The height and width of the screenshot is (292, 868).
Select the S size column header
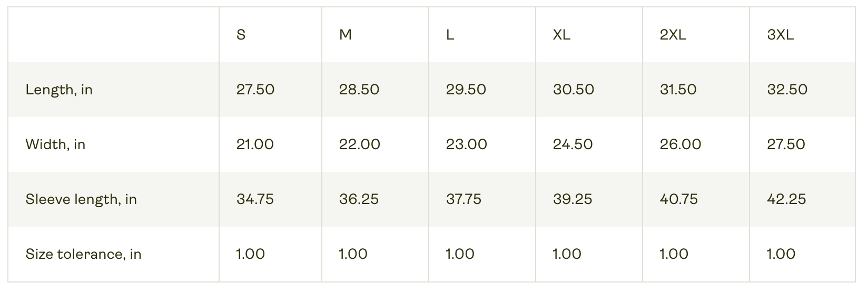coord(241,35)
